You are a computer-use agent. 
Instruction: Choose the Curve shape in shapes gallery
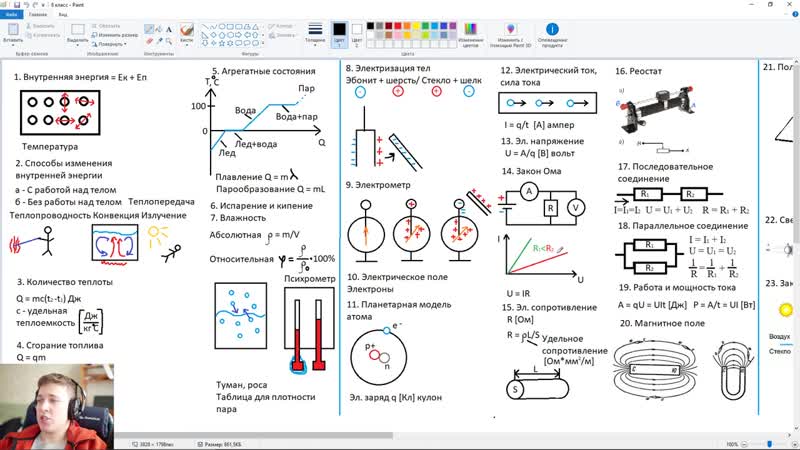click(214, 27)
